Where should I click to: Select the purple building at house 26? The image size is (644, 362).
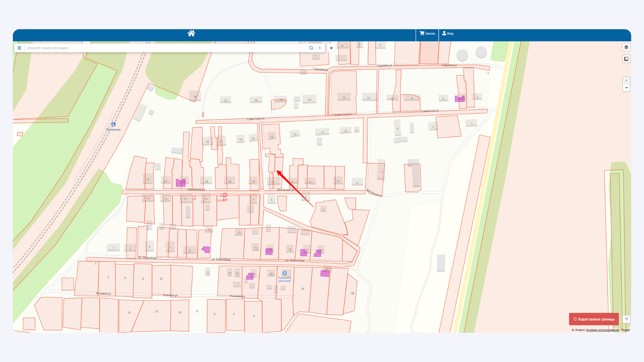tap(325, 273)
